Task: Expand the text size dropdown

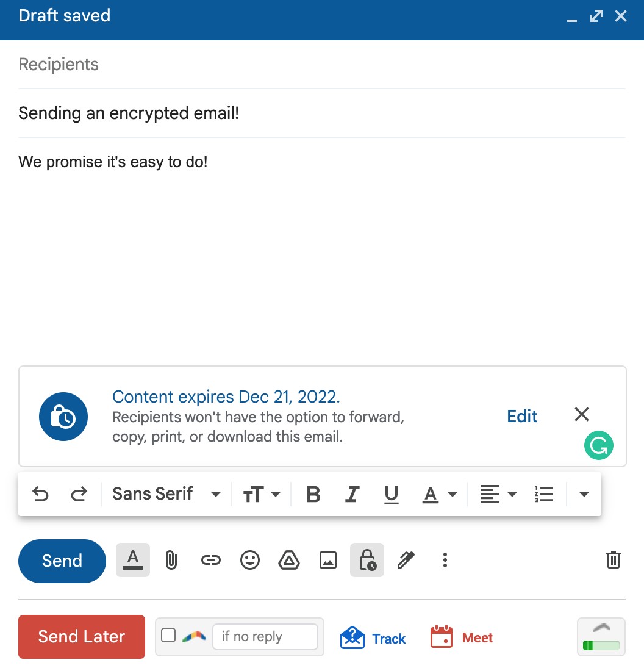Action: 262,494
